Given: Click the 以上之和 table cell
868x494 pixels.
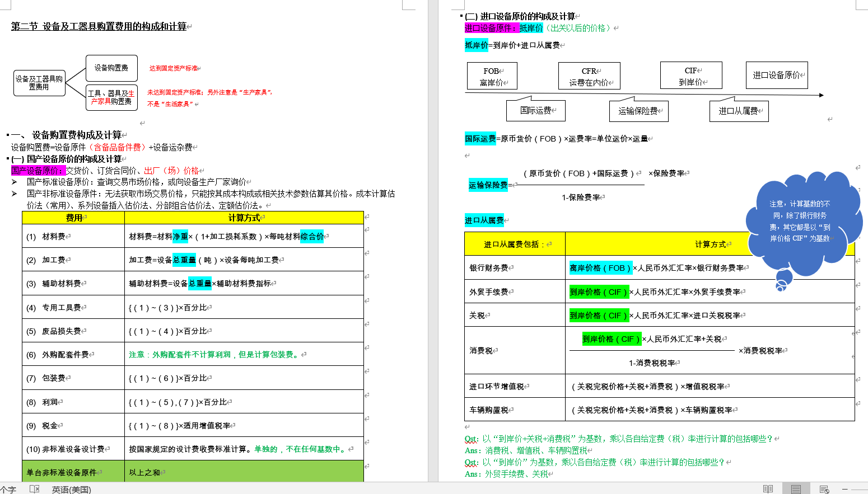Looking at the screenshot, I should click(244, 472).
